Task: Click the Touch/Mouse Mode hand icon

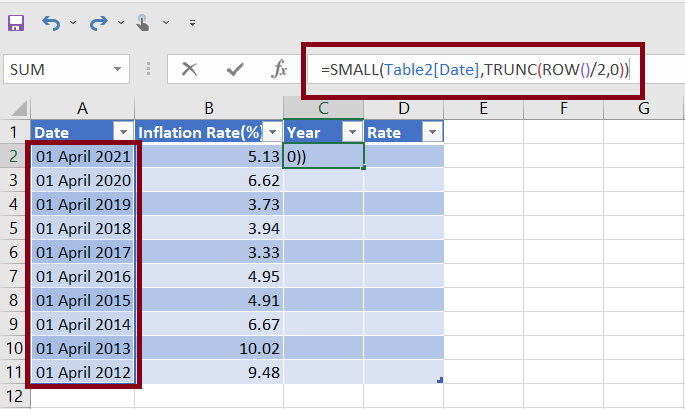Action: pos(143,21)
